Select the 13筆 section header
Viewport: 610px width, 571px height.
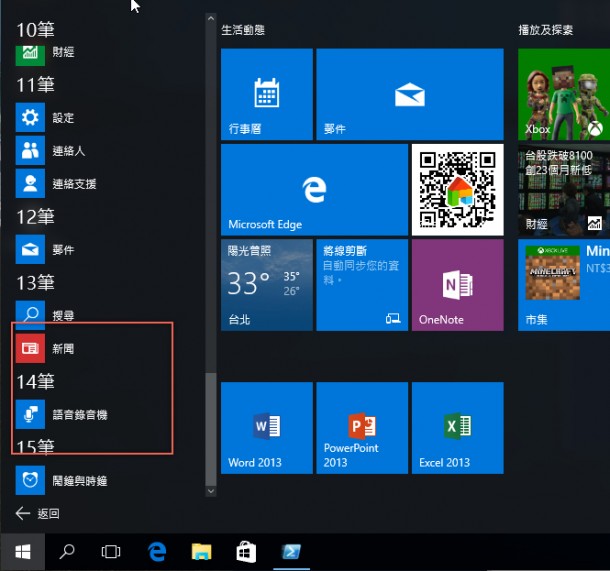pyautogui.click(x=35, y=282)
